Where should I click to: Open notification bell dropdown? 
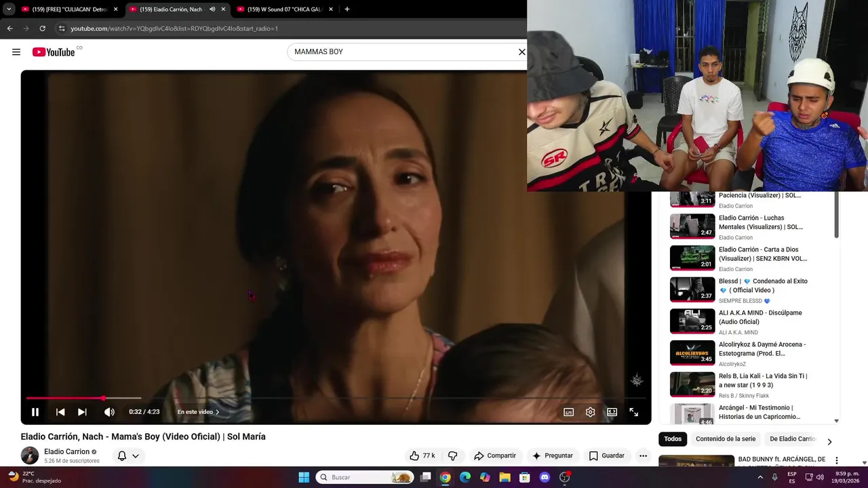[x=128, y=455]
